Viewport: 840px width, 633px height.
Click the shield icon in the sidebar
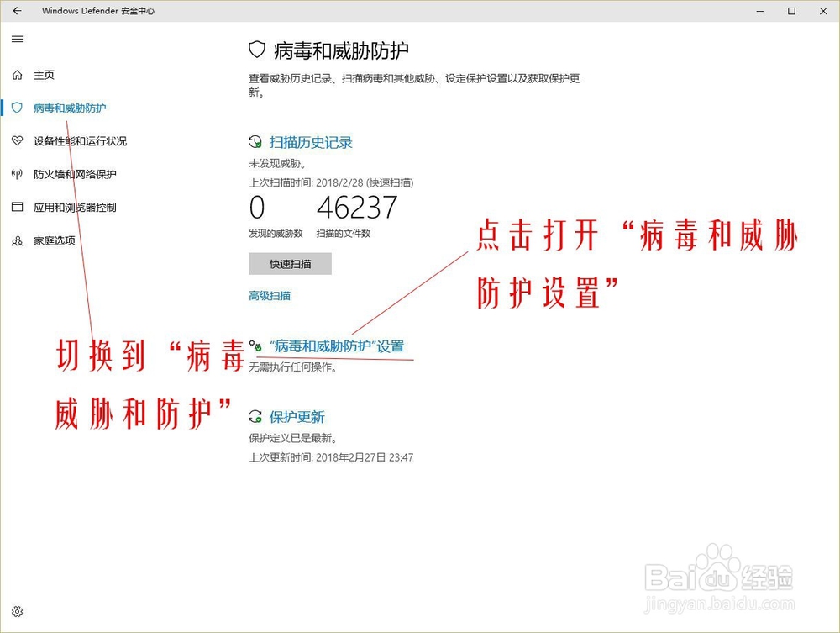click(17, 108)
